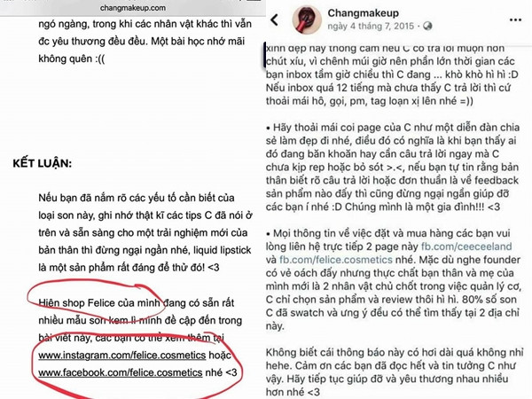Screen dimensions: 532x399
Task: Click the paragraph starting 'Nếu bạn đã nắm rõ'
Action: coord(145,232)
